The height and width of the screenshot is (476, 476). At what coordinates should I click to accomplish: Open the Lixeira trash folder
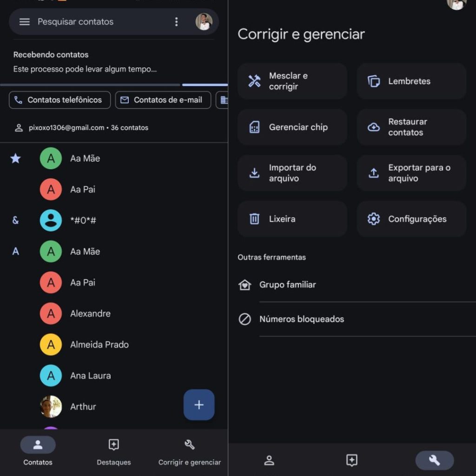click(x=292, y=218)
